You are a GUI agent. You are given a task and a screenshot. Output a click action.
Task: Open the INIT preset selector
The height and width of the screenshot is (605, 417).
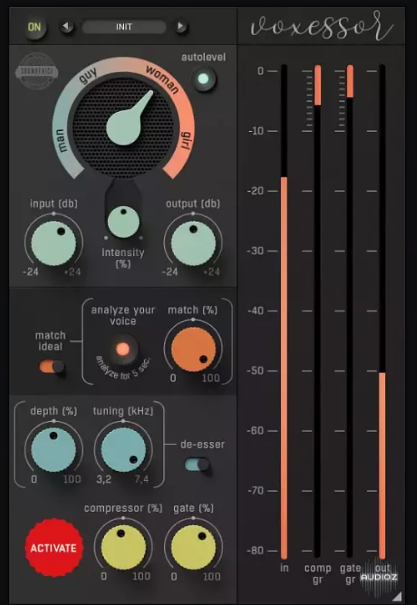[x=124, y=27]
